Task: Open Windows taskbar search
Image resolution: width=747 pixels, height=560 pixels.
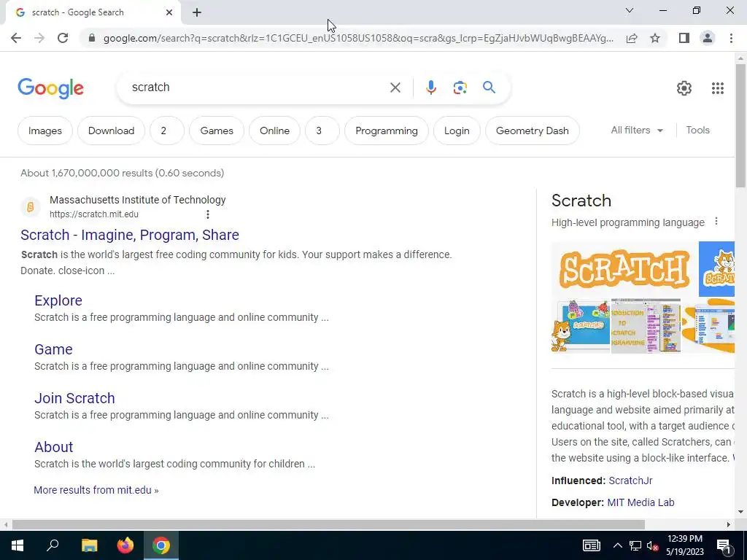Action: (x=53, y=545)
